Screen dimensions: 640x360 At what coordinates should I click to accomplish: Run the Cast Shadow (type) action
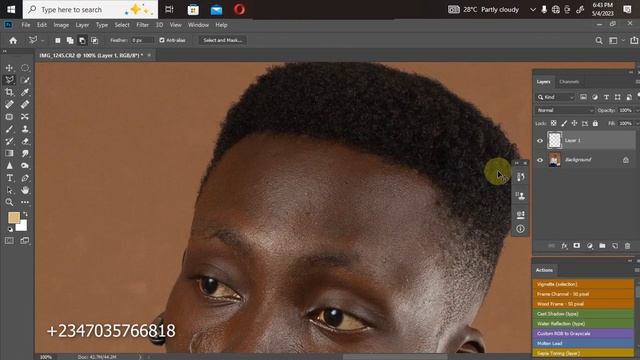[583, 314]
